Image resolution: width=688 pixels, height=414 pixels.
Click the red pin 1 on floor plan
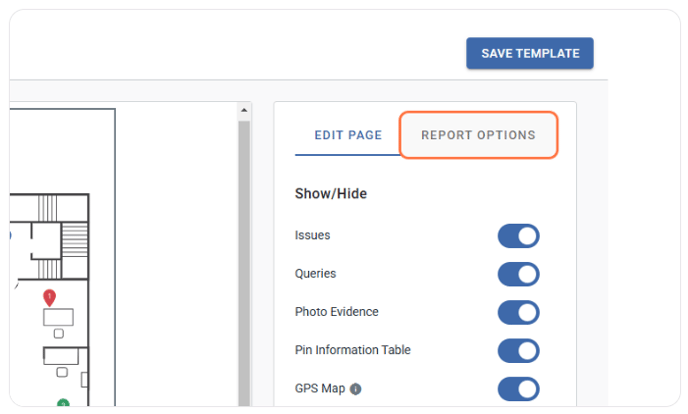(50, 297)
